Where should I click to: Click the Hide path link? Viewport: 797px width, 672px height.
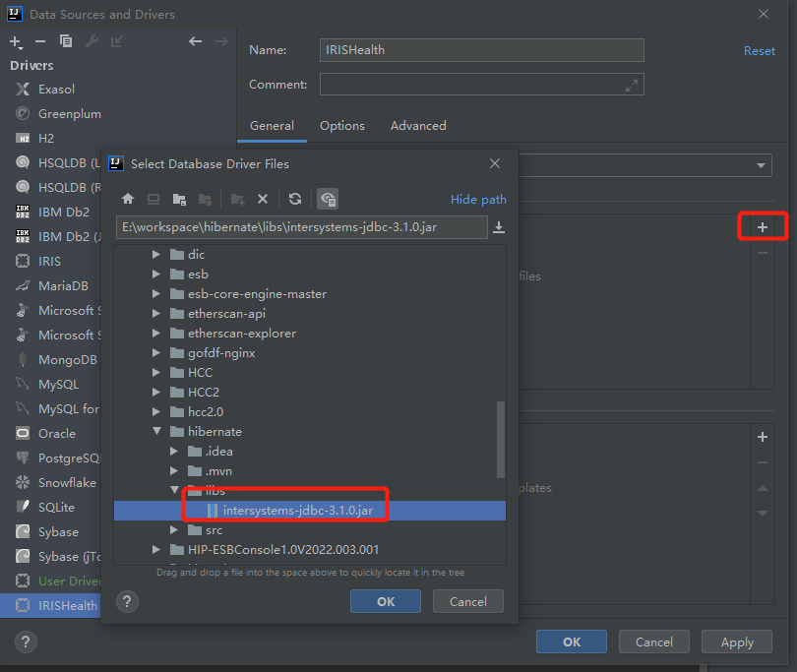478,200
